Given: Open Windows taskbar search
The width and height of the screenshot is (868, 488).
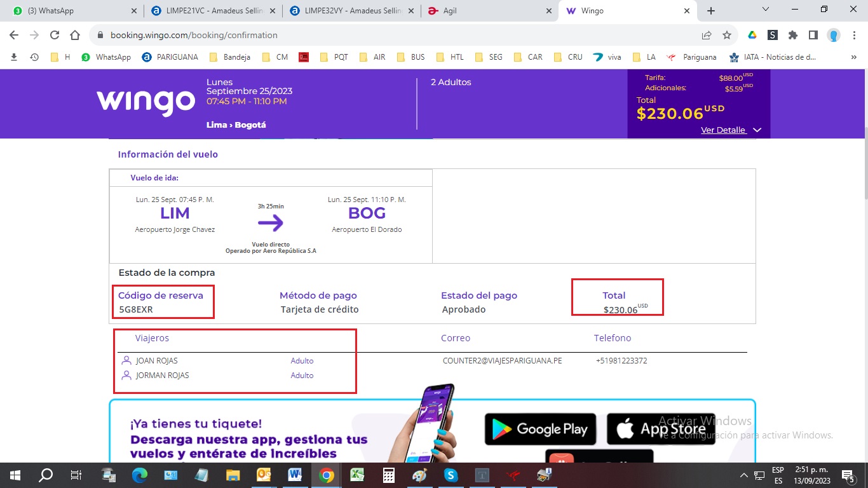Looking at the screenshot, I should pyautogui.click(x=46, y=475).
